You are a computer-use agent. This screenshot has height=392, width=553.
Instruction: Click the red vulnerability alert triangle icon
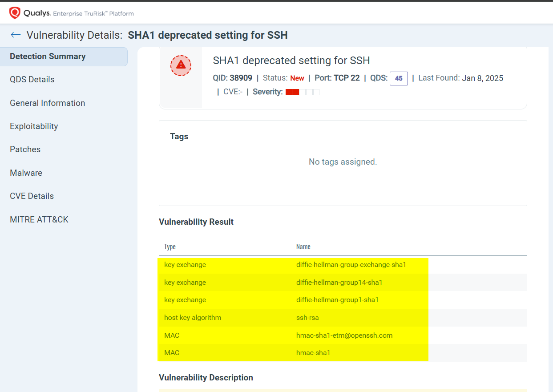[x=181, y=65]
